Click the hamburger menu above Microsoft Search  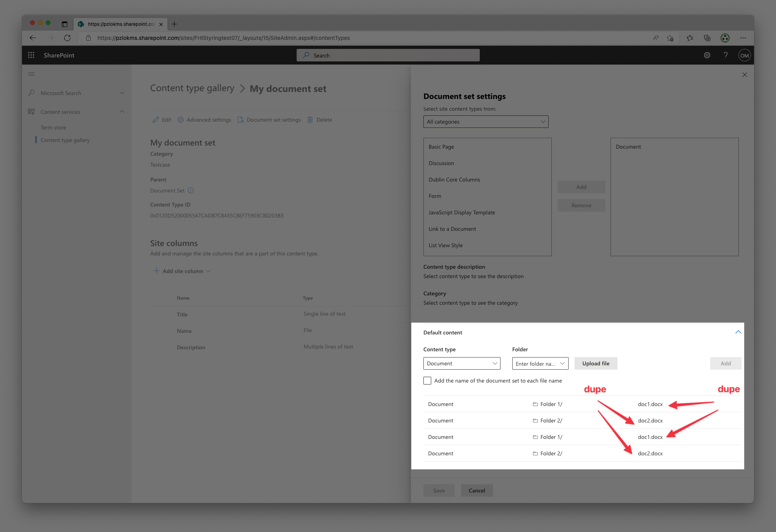[31, 74]
